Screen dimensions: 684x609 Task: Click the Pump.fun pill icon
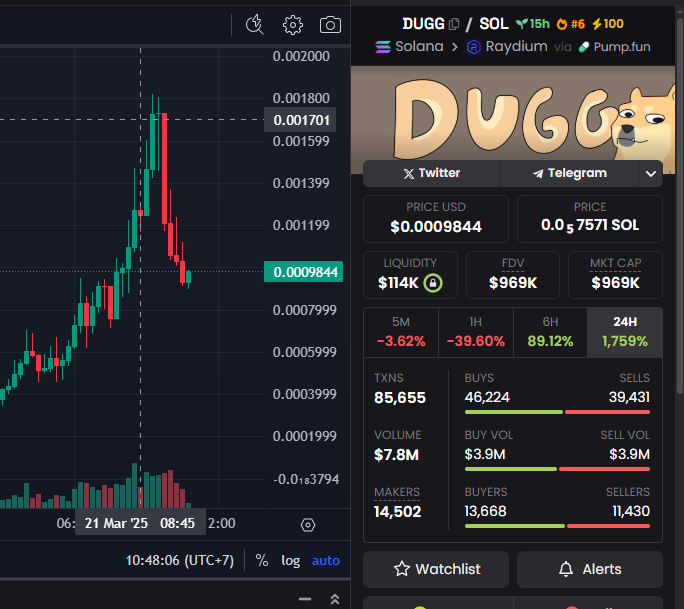tap(584, 47)
